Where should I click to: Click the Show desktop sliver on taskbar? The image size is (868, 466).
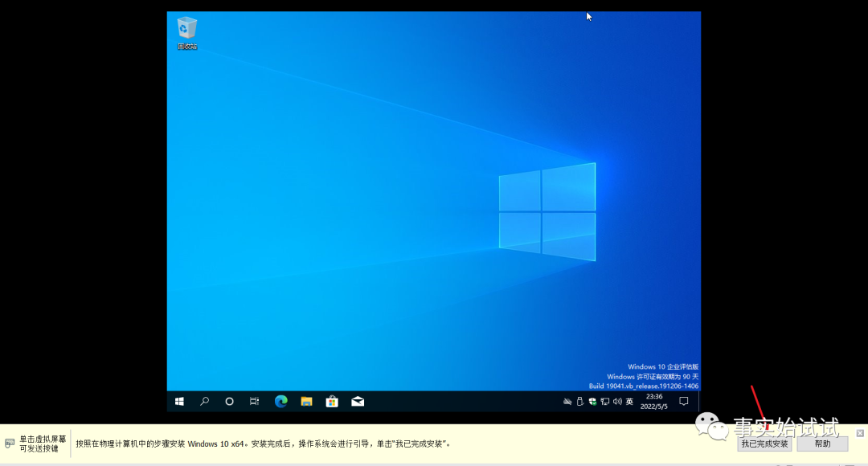coord(699,402)
